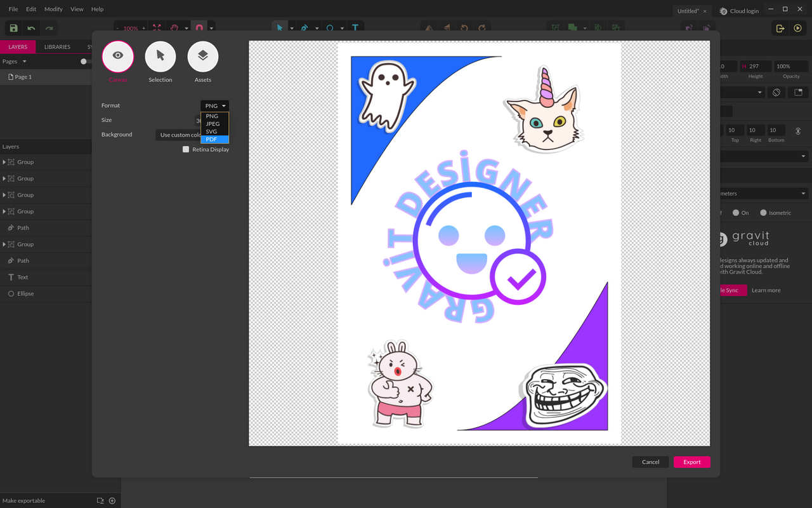812x508 pixels.
Task: Select the Pen tool
Action: pyautogui.click(x=304, y=28)
